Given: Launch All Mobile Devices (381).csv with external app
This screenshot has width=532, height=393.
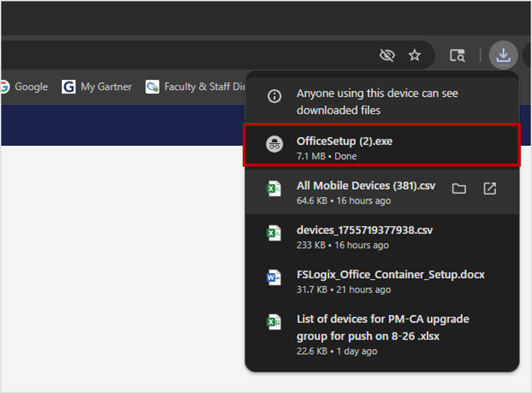Looking at the screenshot, I should click(x=490, y=188).
